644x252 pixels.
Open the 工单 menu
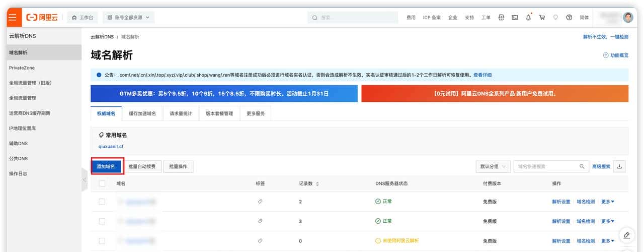coord(486,18)
